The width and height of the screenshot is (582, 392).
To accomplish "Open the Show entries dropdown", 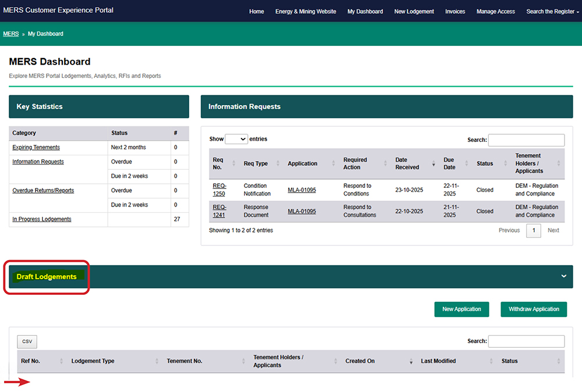I will 236,139.
